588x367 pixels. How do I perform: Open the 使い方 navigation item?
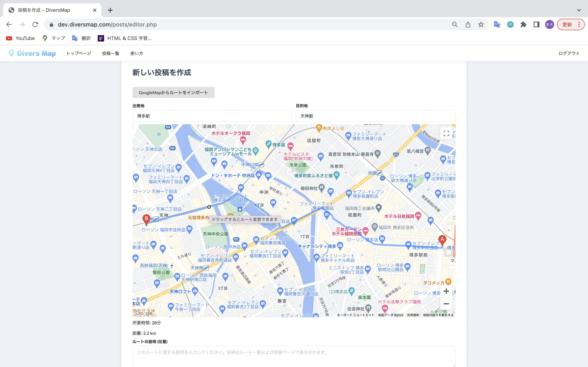(x=136, y=53)
